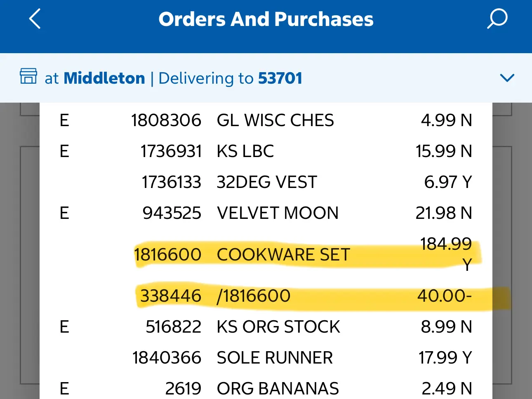Tap the SOLE RUNNER item row
Screen dimensions: 532x399
point(274,357)
